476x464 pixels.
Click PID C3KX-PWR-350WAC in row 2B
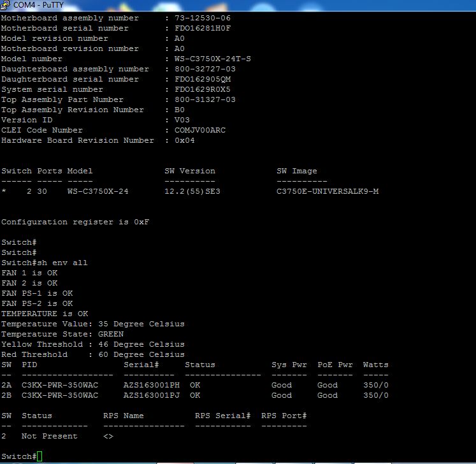pyautogui.click(x=60, y=395)
